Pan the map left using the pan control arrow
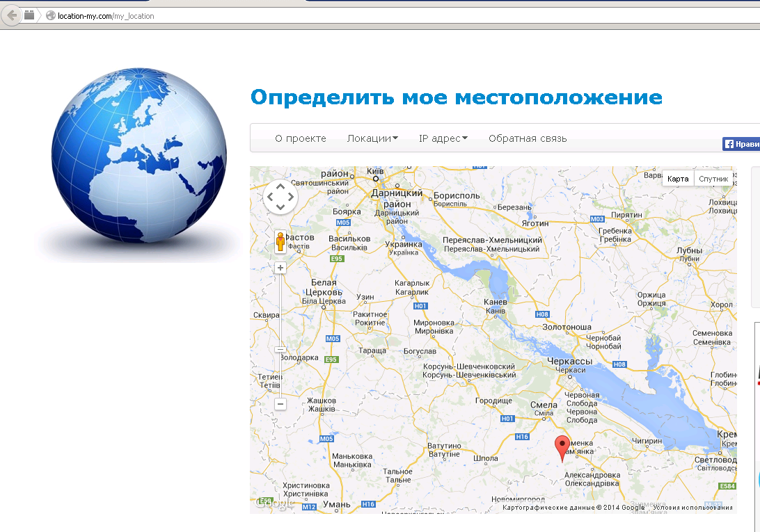The width and height of the screenshot is (760, 532). point(271,197)
